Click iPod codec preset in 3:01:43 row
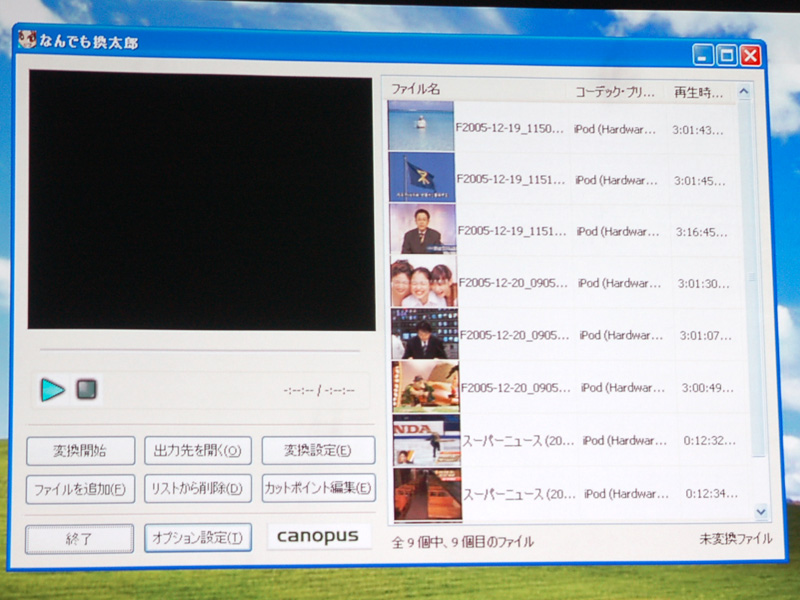 click(615, 130)
